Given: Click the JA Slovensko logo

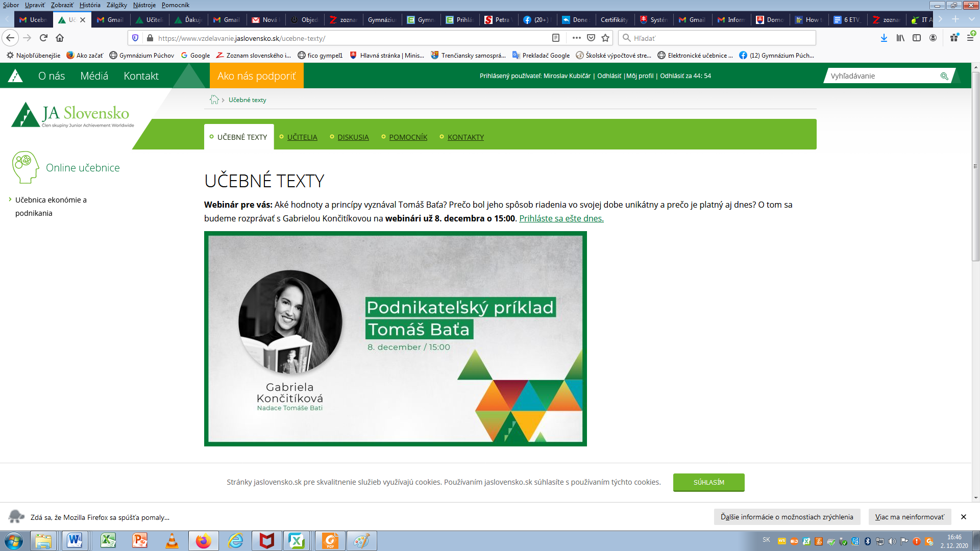Looking at the screenshot, I should tap(72, 115).
